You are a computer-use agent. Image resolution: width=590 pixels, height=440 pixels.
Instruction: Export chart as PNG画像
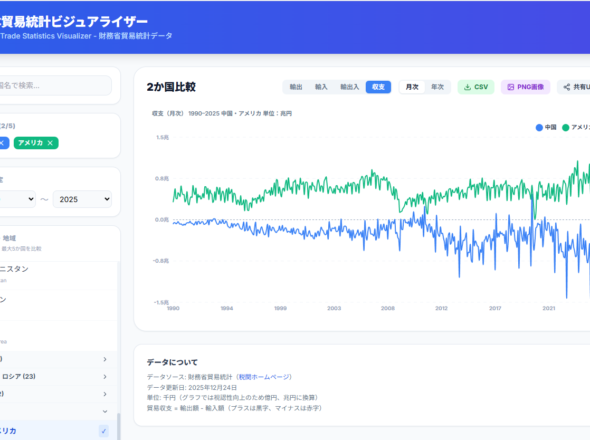tap(525, 87)
